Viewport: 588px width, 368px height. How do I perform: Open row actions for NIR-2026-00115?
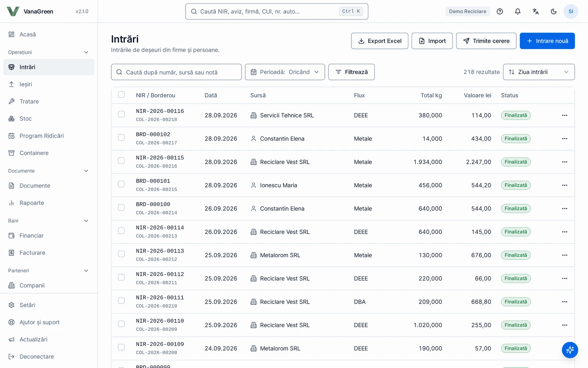click(565, 162)
